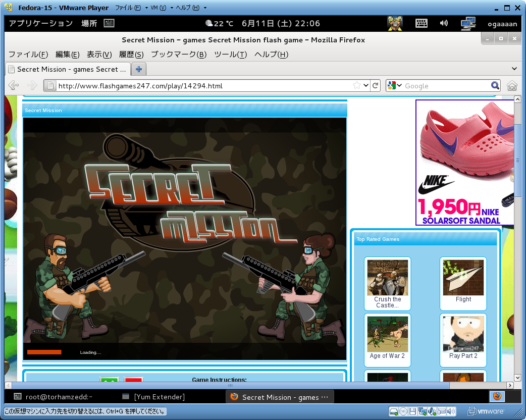Select the Secret Mission browser tab
The height and width of the screenshot is (420, 526).
[68, 69]
